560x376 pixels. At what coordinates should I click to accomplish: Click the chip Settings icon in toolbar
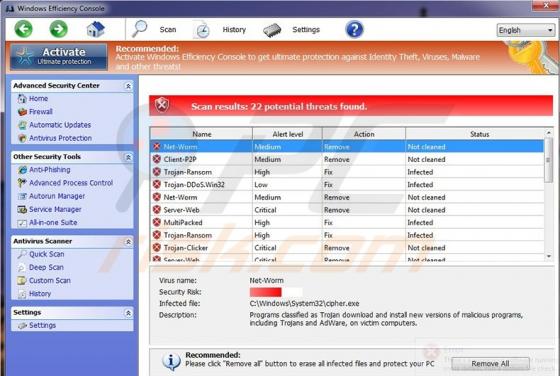[272, 30]
